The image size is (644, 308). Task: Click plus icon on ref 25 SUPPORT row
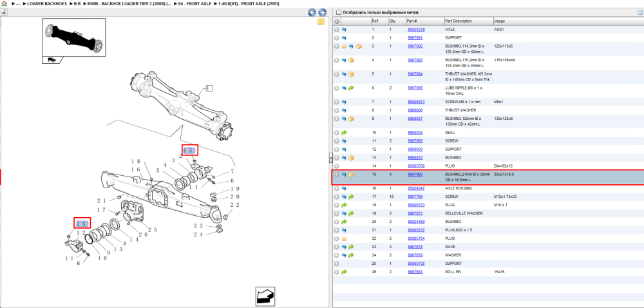(337, 264)
